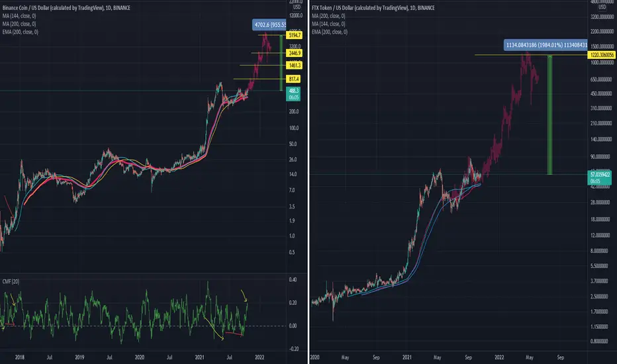617x364 pixels.
Task: Click the 50.0 price axis value
Action: click(293, 144)
